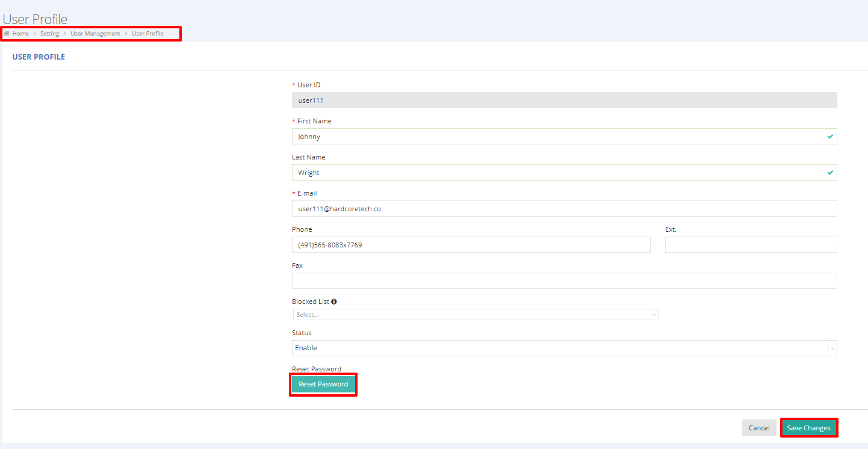Click the Blocked List info icon

point(334,302)
